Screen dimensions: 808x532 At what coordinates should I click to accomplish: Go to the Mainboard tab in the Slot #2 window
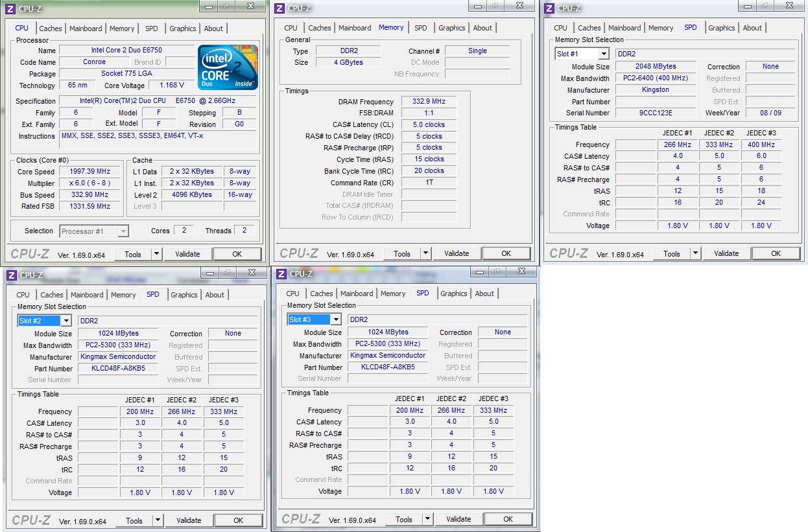click(87, 295)
